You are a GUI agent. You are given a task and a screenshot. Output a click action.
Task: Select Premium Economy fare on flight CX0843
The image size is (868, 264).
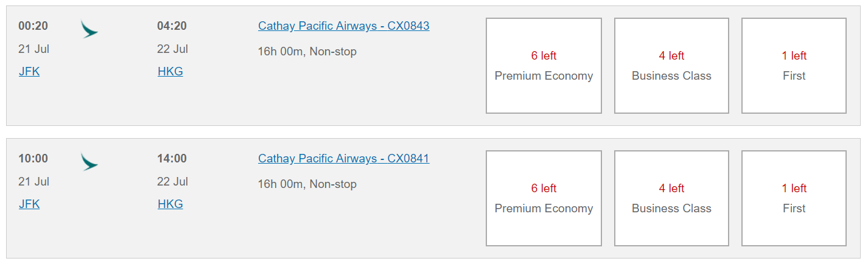point(544,66)
